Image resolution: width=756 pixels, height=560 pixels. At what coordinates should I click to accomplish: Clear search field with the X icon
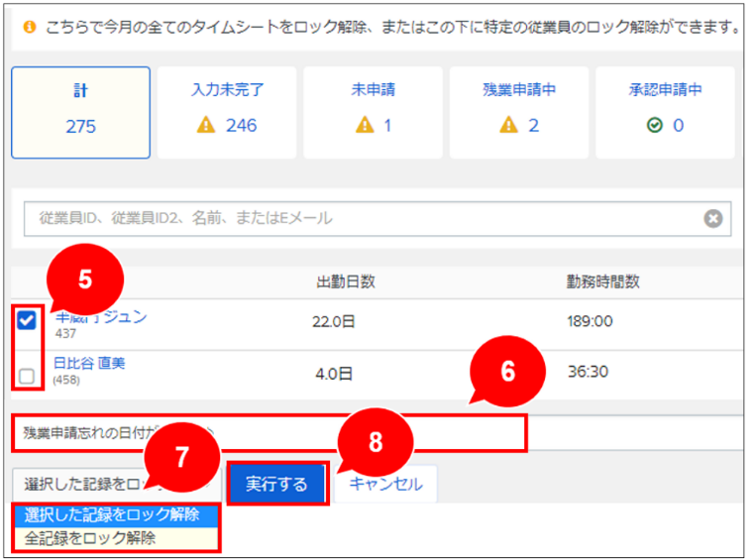(x=712, y=219)
